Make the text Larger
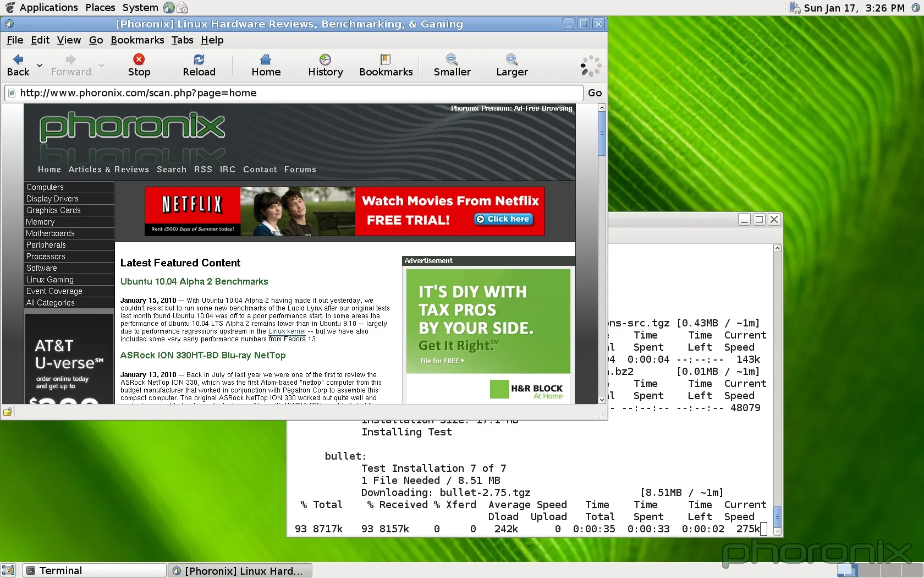The height and width of the screenshot is (578, 924). click(512, 65)
